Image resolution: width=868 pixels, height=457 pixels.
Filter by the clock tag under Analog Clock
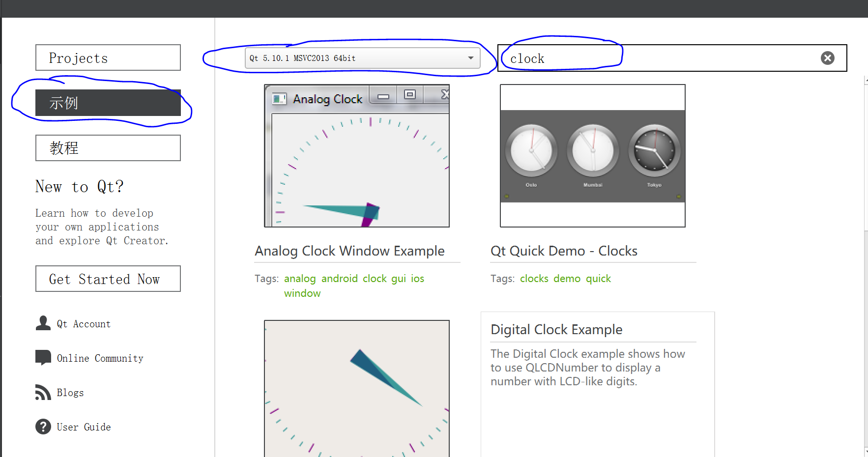pyautogui.click(x=375, y=279)
